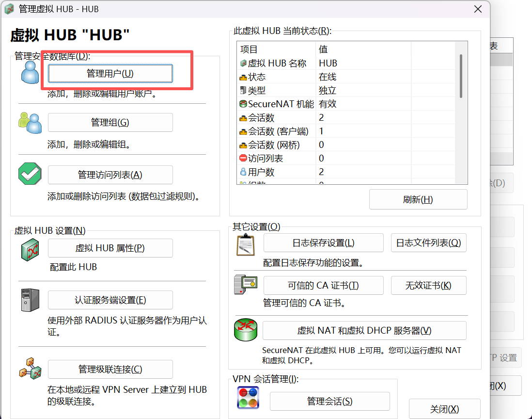
Task: Click the single user icon beside 管理用户
Action: [30, 72]
